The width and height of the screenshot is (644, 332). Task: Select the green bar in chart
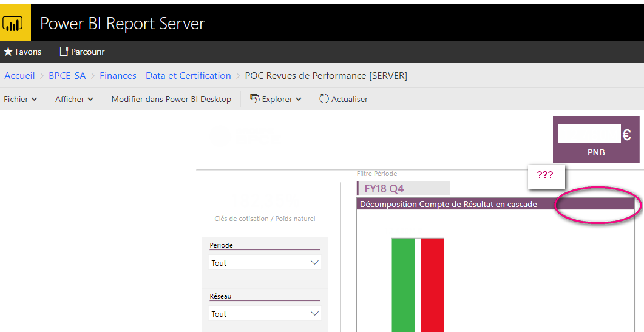pyautogui.click(x=402, y=284)
